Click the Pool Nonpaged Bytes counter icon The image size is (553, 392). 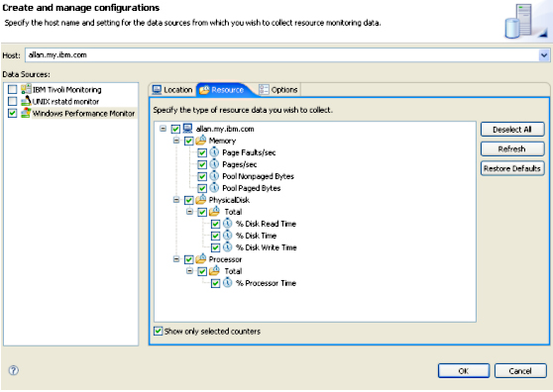[x=214, y=176]
